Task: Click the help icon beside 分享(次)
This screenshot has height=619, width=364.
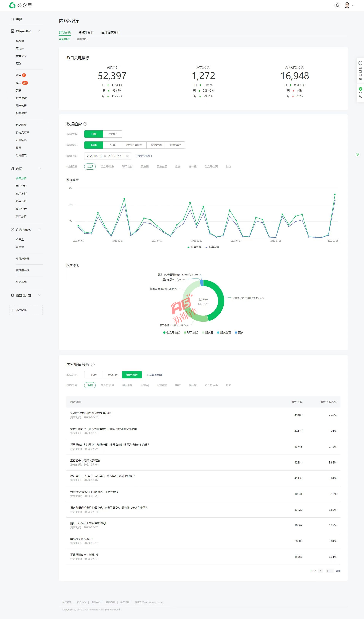Action: point(209,68)
